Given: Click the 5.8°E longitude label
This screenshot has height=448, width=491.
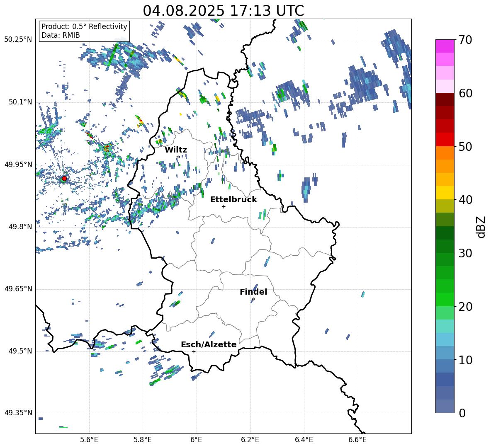Looking at the screenshot, I should (143, 440).
